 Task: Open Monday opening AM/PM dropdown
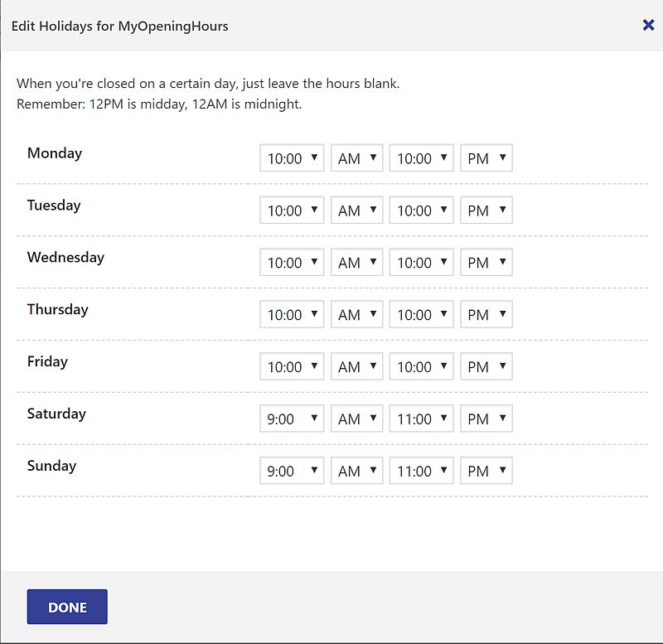[x=357, y=157]
